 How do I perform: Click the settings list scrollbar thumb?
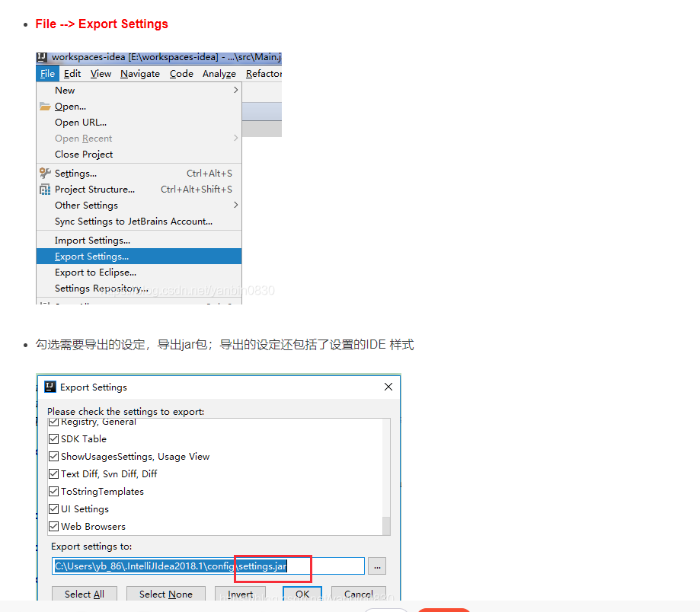[387, 526]
